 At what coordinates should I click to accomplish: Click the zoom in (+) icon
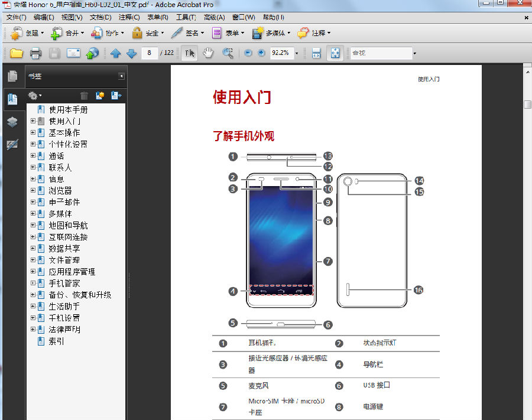click(x=261, y=53)
